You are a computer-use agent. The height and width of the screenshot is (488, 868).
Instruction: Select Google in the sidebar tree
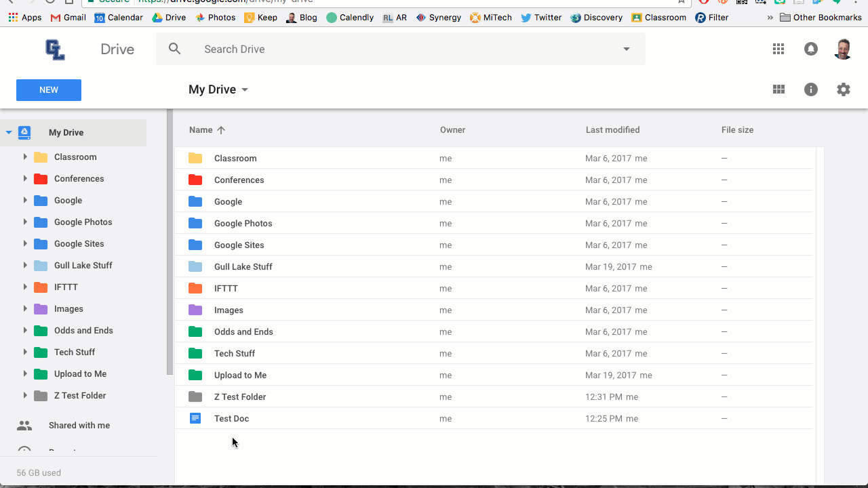pos(68,201)
